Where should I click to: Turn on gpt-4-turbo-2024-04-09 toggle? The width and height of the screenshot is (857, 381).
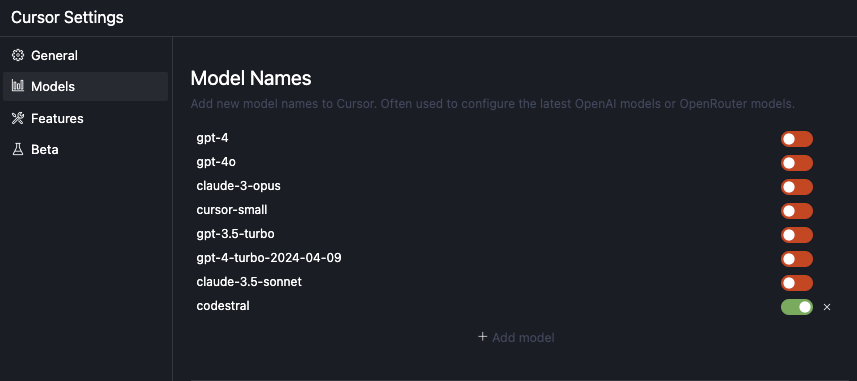pyautogui.click(x=797, y=259)
